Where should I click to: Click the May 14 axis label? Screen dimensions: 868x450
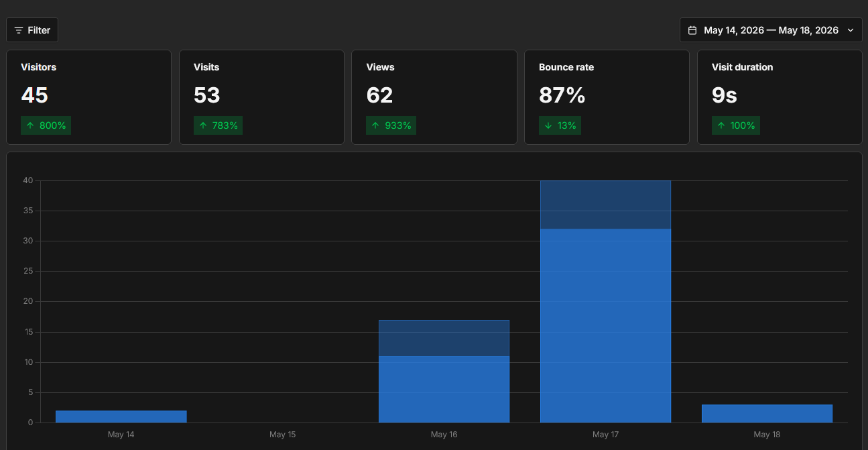pos(121,435)
